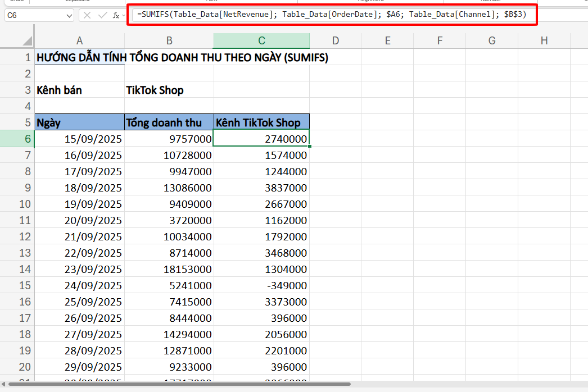Viewport: 588px width, 392px height.
Task: Select row 6 header
Action: click(17, 139)
